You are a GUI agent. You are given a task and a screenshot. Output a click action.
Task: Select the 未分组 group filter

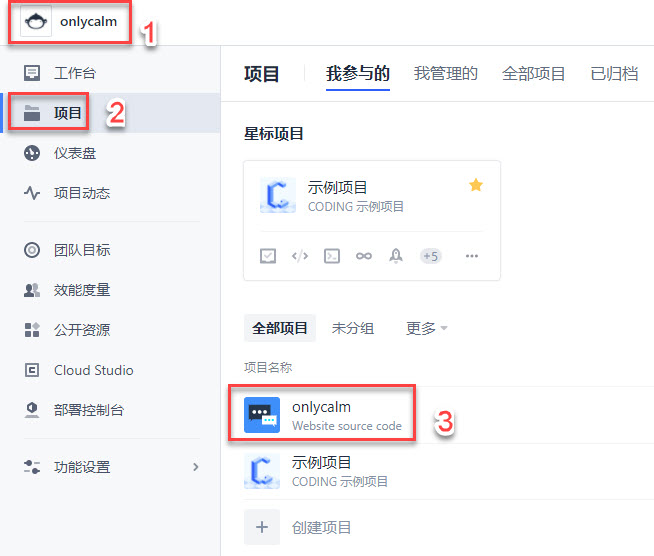pos(353,328)
